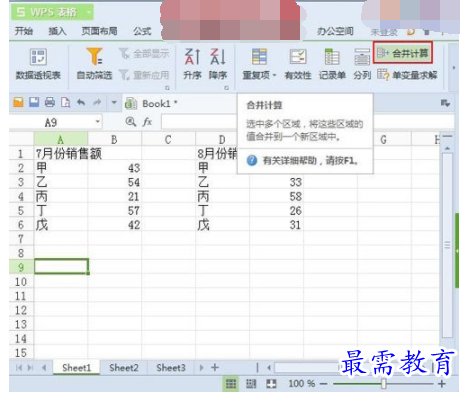Select cell with value 54
This screenshot has height=394, width=463.
[115, 182]
